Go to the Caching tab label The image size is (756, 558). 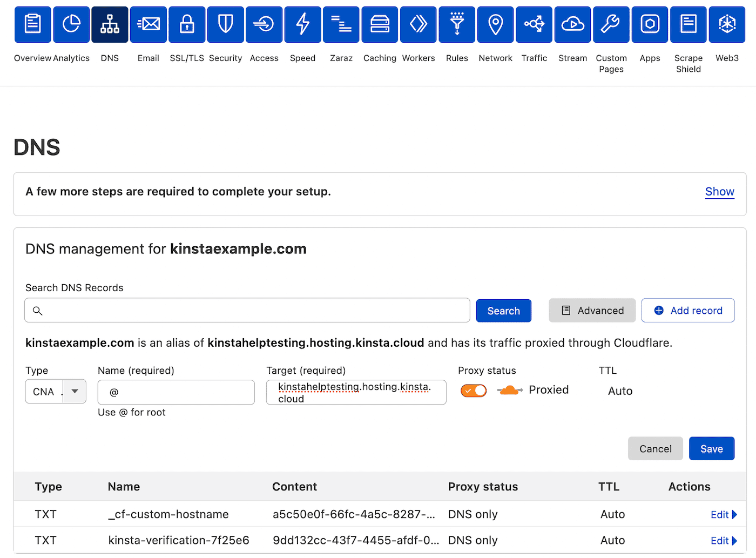pyautogui.click(x=380, y=58)
